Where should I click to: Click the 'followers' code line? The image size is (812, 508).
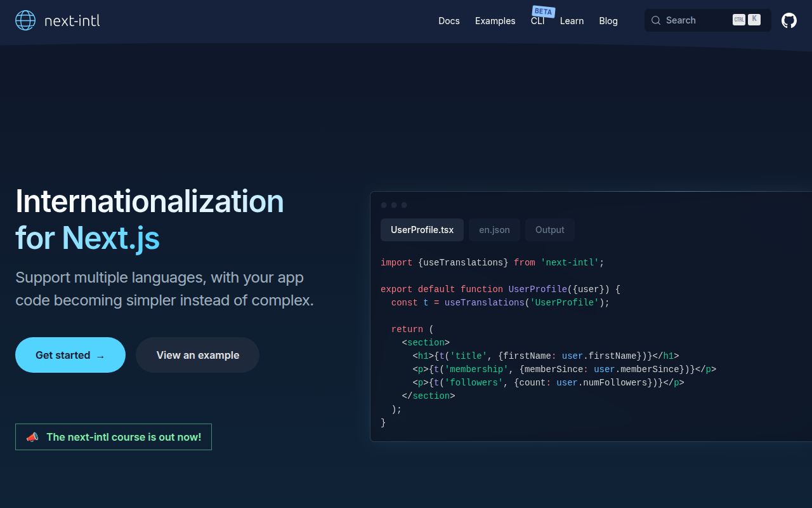548,382
